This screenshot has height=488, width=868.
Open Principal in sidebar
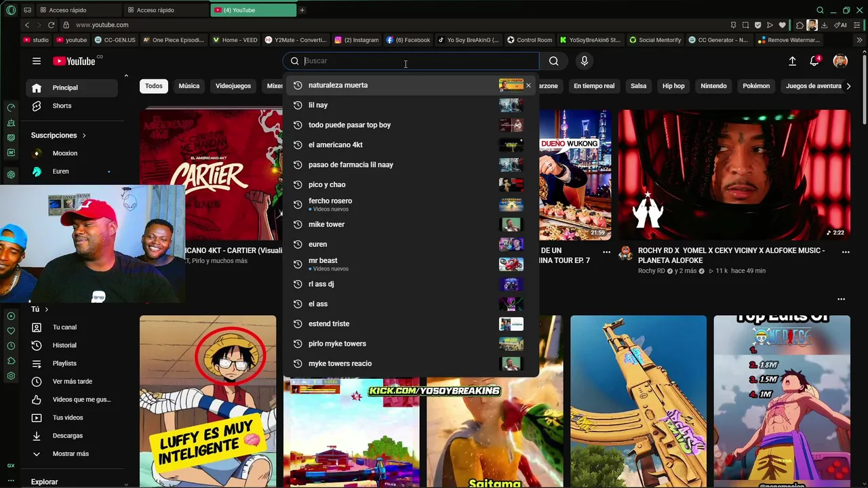tap(73, 88)
